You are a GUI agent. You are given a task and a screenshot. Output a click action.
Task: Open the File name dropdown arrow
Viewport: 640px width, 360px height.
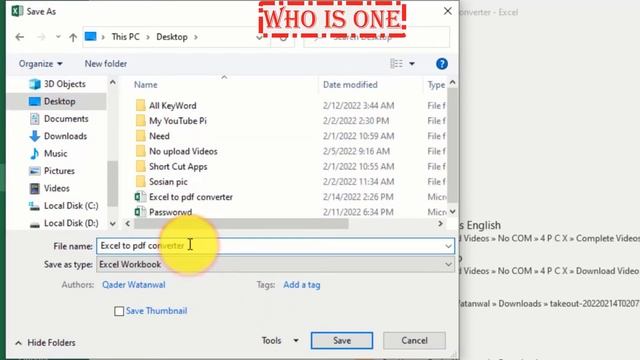tap(448, 246)
